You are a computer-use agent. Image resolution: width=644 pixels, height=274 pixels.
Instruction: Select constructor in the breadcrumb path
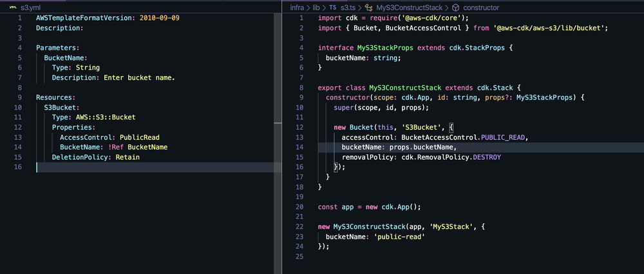(x=481, y=7)
